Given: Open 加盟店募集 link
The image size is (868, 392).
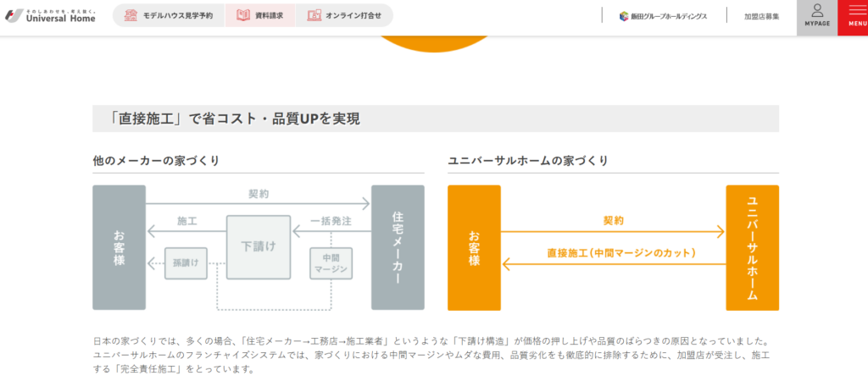Looking at the screenshot, I should 762,17.
